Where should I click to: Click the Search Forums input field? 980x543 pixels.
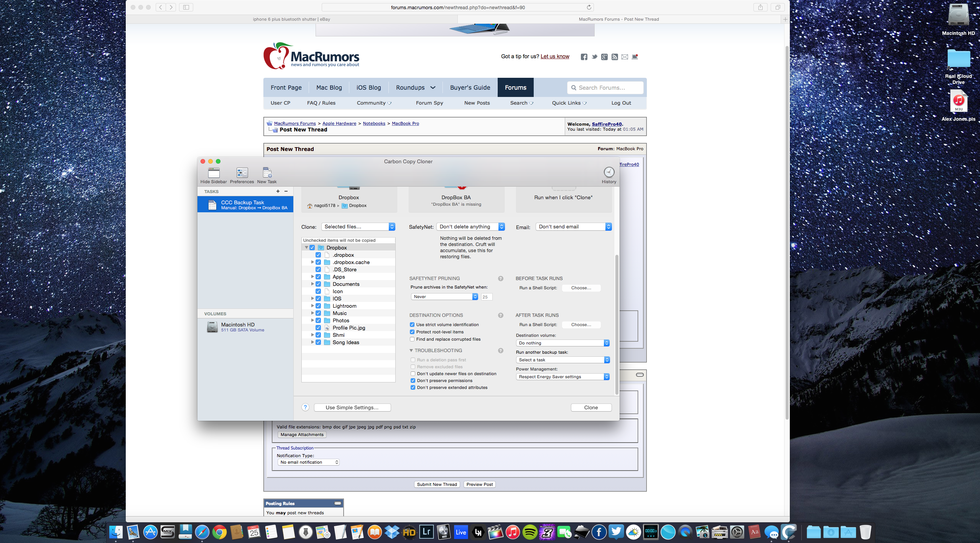coord(605,87)
